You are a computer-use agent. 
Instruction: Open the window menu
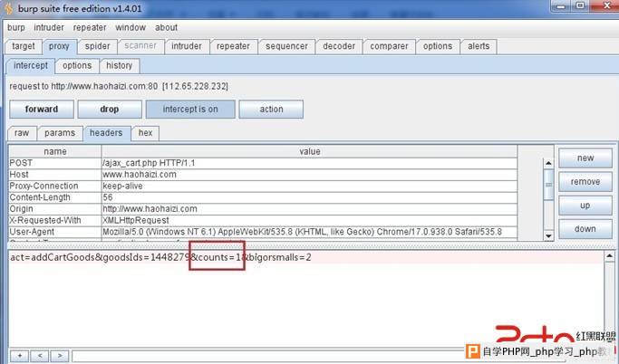[131, 27]
